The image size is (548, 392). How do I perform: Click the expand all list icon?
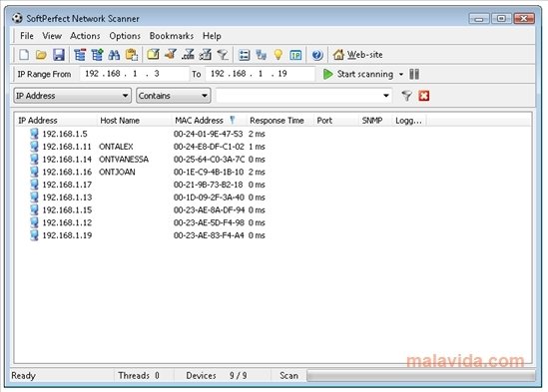97,55
